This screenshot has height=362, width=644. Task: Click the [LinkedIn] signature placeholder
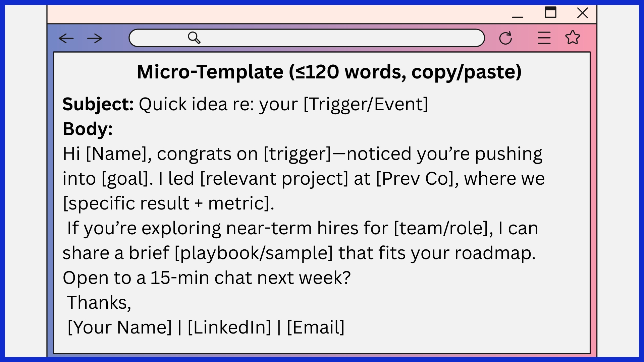pos(229,327)
